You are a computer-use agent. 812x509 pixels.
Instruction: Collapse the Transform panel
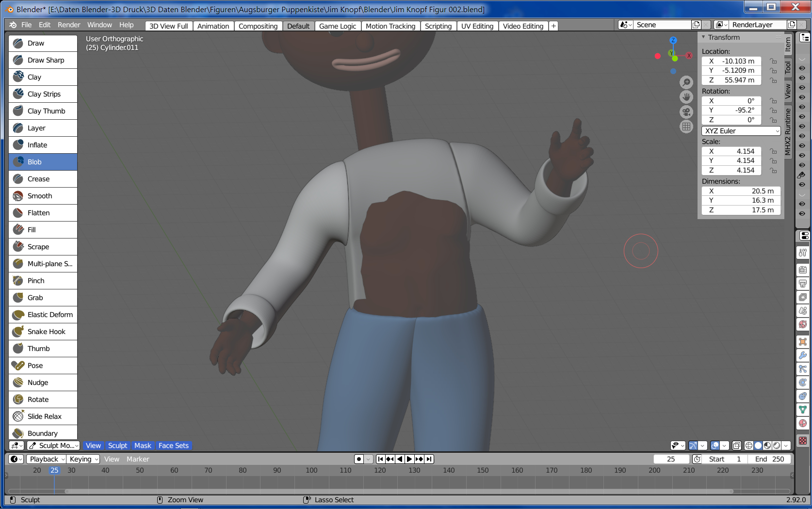704,37
